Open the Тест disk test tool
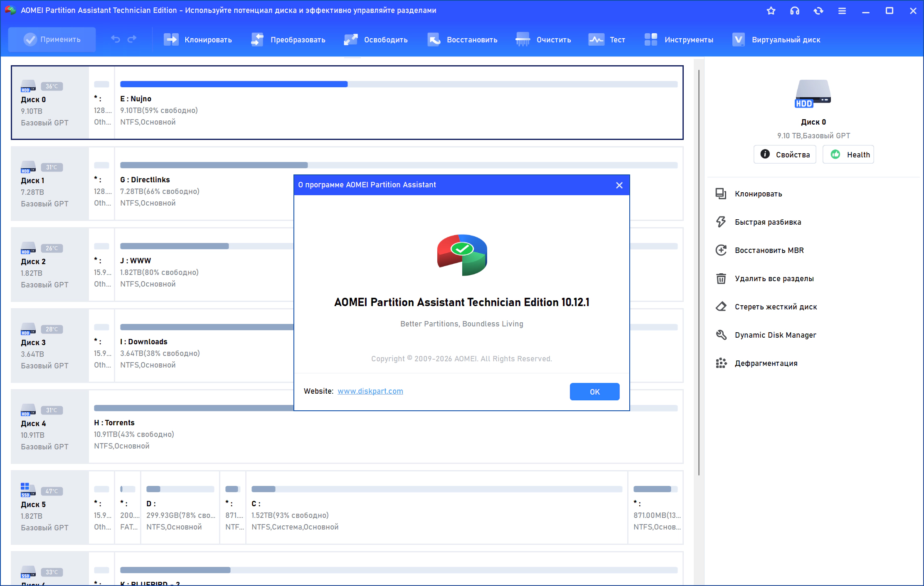The height and width of the screenshot is (586, 924). point(607,40)
